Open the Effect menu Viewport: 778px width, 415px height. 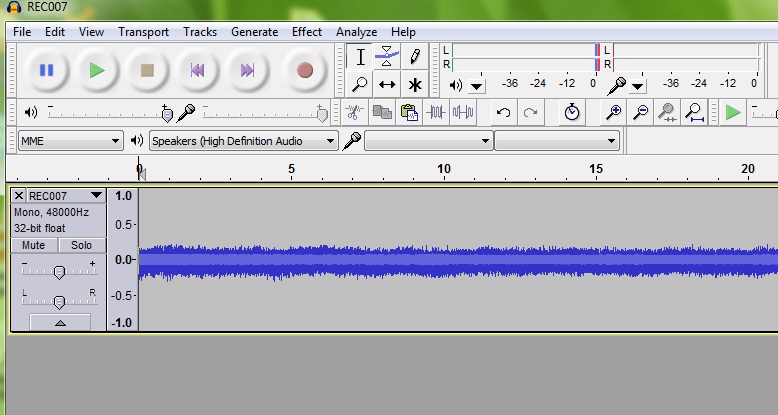coord(307,32)
